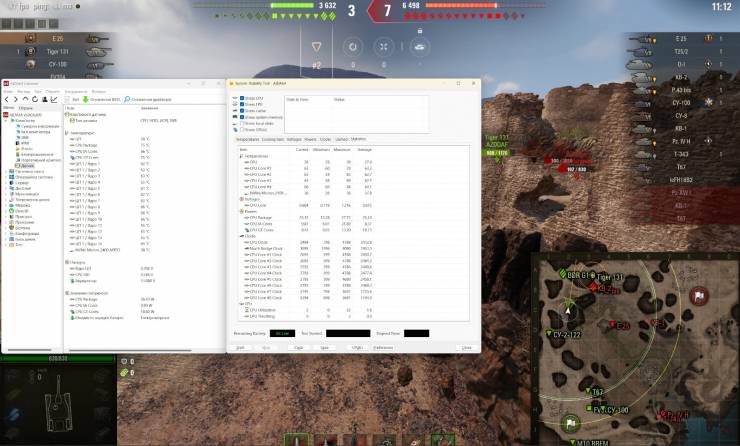The image size is (740, 446).
Task: Click the CPU GT Cores temperature row icon
Action: pos(72,158)
